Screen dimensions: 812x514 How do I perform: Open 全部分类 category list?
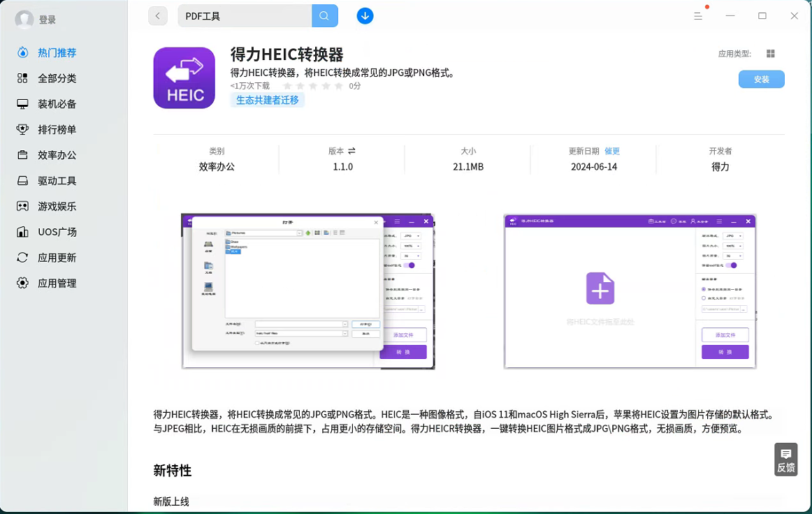57,78
